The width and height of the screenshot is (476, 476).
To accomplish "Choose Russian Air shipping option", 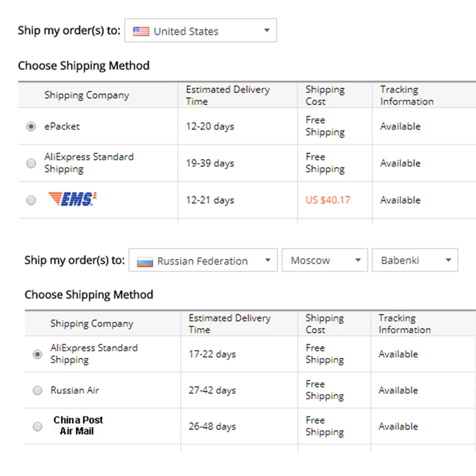I will pyautogui.click(x=38, y=390).
